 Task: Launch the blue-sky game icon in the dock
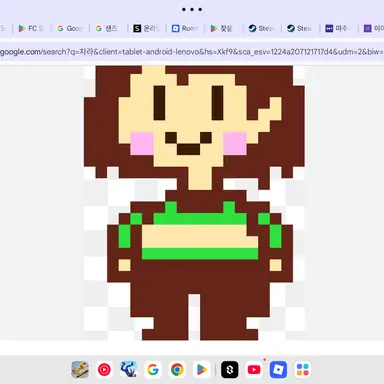pos(128,370)
